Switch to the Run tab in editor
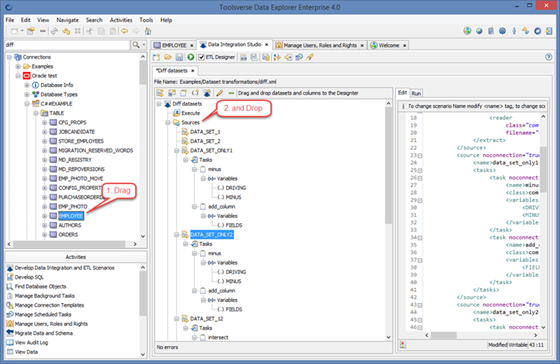The image size is (560, 364). pos(416,93)
